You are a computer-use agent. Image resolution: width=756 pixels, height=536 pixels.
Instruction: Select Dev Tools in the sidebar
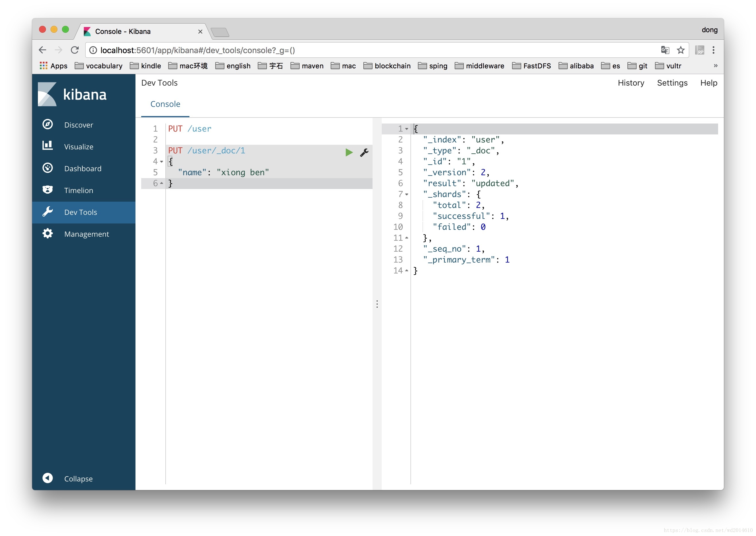coord(84,212)
